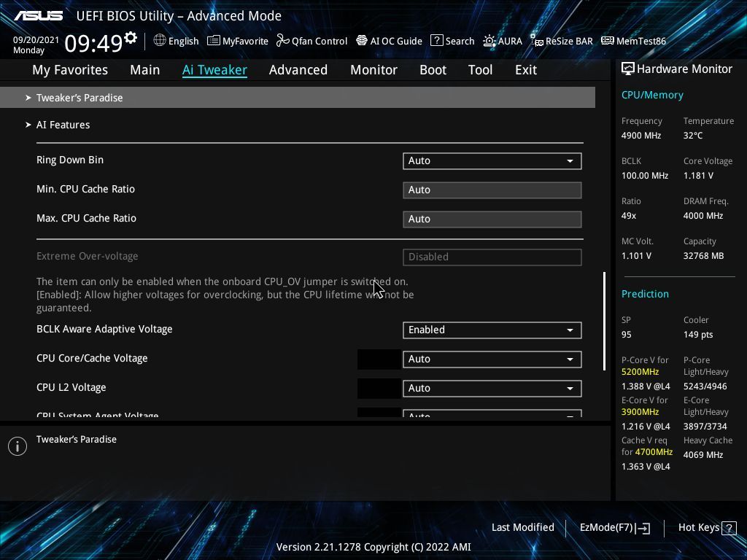The height and width of the screenshot is (560, 747).
Task: Click Tweaker's Paradise help description text
Action: (x=76, y=439)
